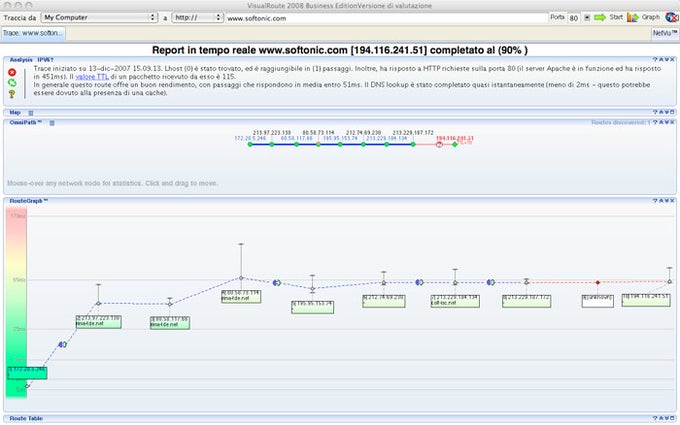Click the 195.95.153.74 hop box in RouteGraph
The image size is (680, 425).
click(x=312, y=307)
